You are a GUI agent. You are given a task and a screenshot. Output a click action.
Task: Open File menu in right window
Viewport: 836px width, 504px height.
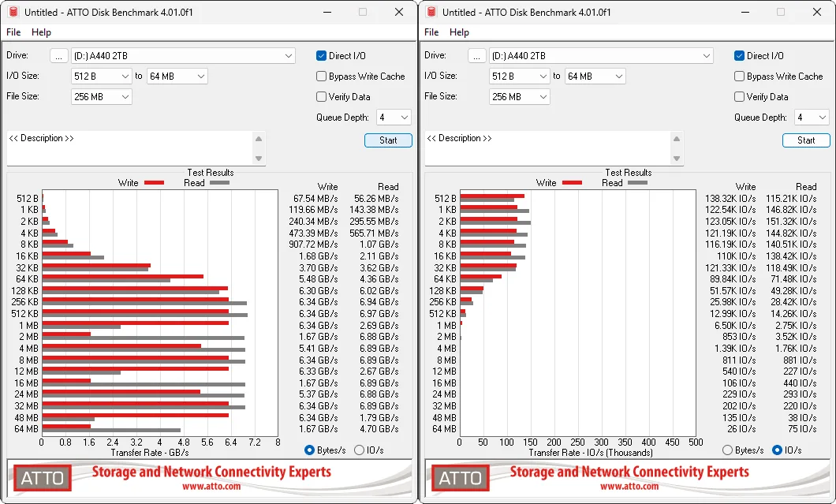pyautogui.click(x=431, y=32)
